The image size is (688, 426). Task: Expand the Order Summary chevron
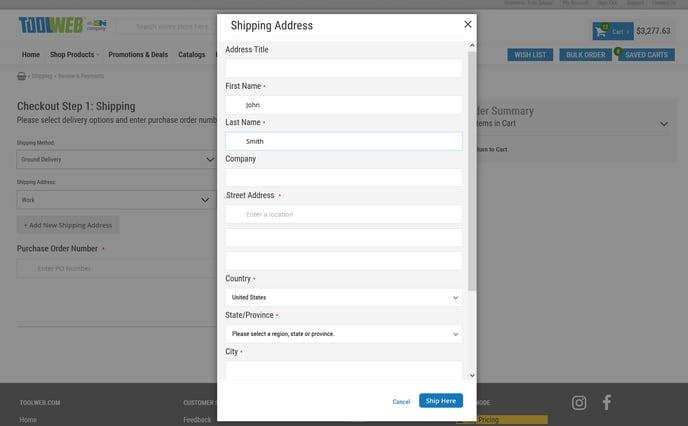pos(664,124)
